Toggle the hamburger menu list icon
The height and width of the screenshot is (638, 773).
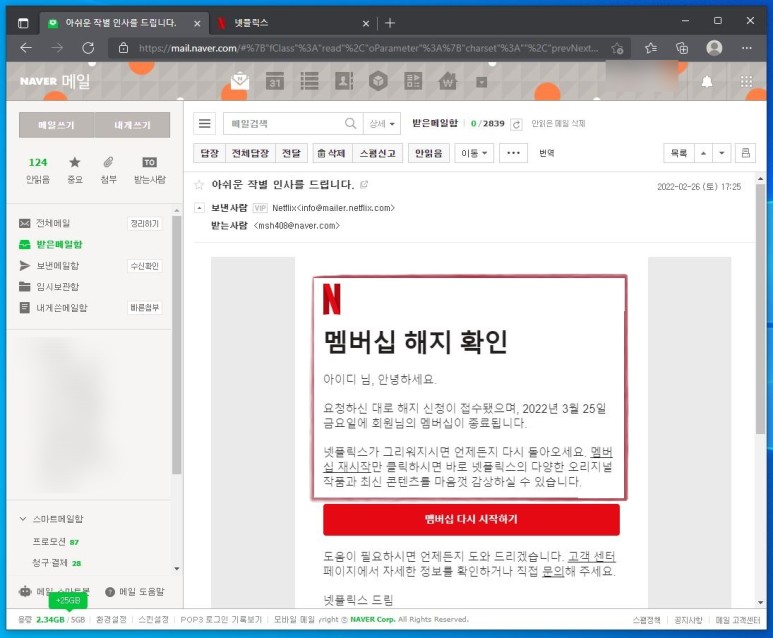tap(205, 123)
